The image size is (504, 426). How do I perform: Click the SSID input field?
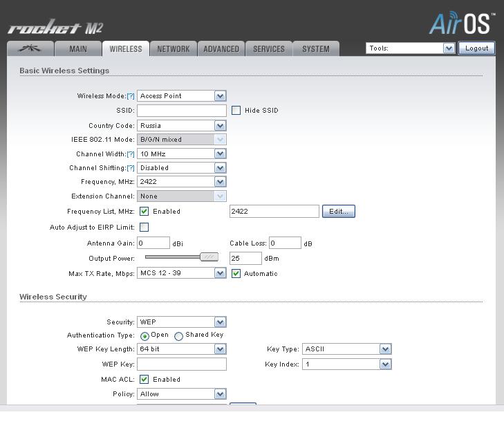[x=182, y=110]
